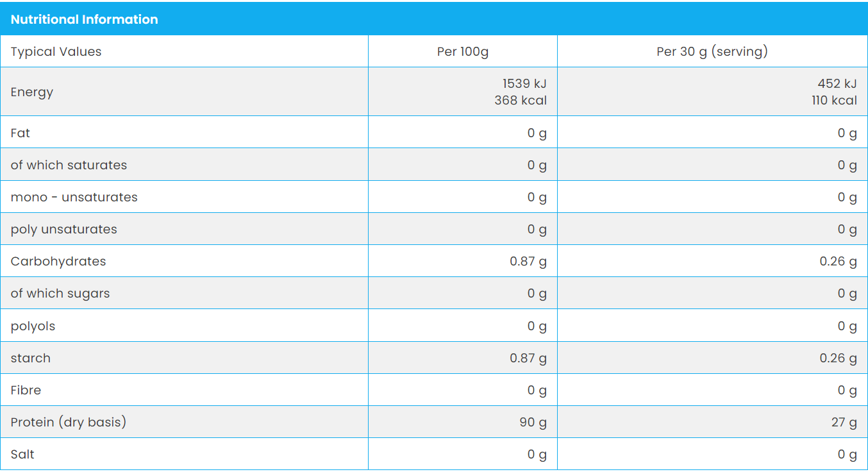Click the Protein (dry basis) 90 g value
This screenshot has width=868, height=472.
(x=533, y=422)
